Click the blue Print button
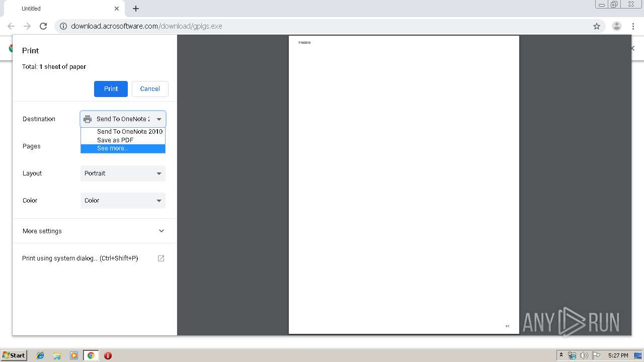The width and height of the screenshot is (644, 362). click(111, 88)
